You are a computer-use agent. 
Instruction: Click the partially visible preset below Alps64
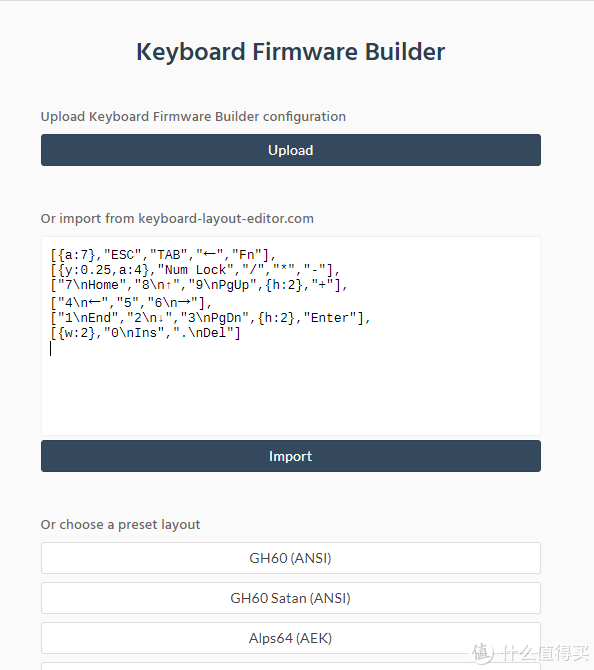click(291, 666)
